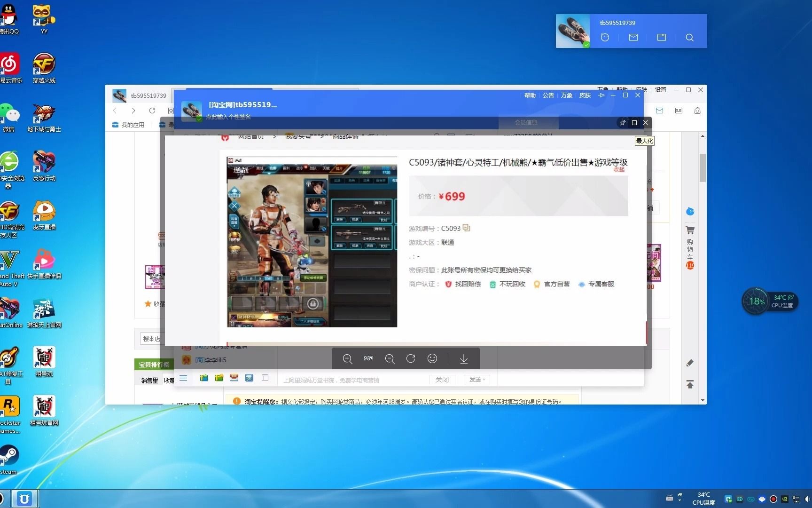Click 关闭 button in chat window
The height and width of the screenshot is (508, 812).
click(442, 380)
